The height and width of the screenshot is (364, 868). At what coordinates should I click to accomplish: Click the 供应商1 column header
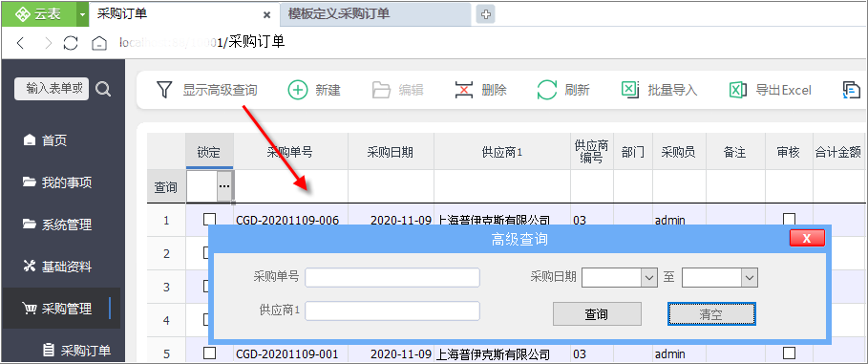[x=502, y=151]
